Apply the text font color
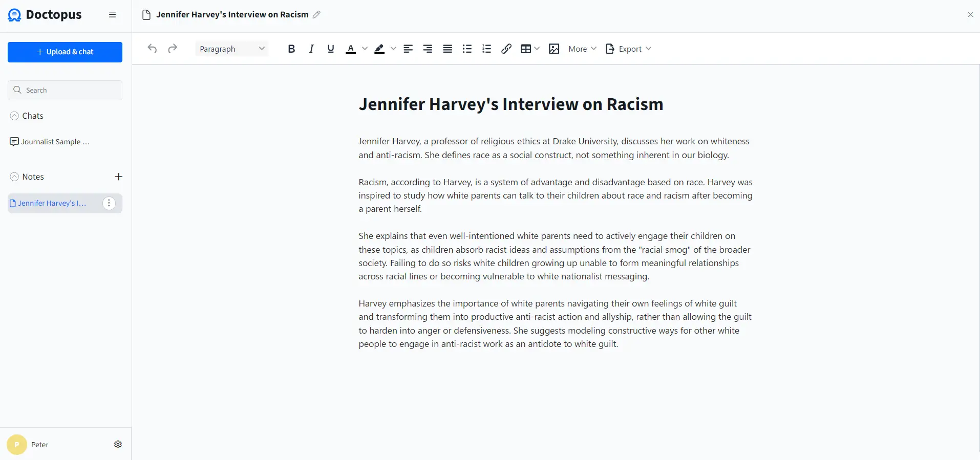Viewport: 980px width, 460px height. point(351,49)
